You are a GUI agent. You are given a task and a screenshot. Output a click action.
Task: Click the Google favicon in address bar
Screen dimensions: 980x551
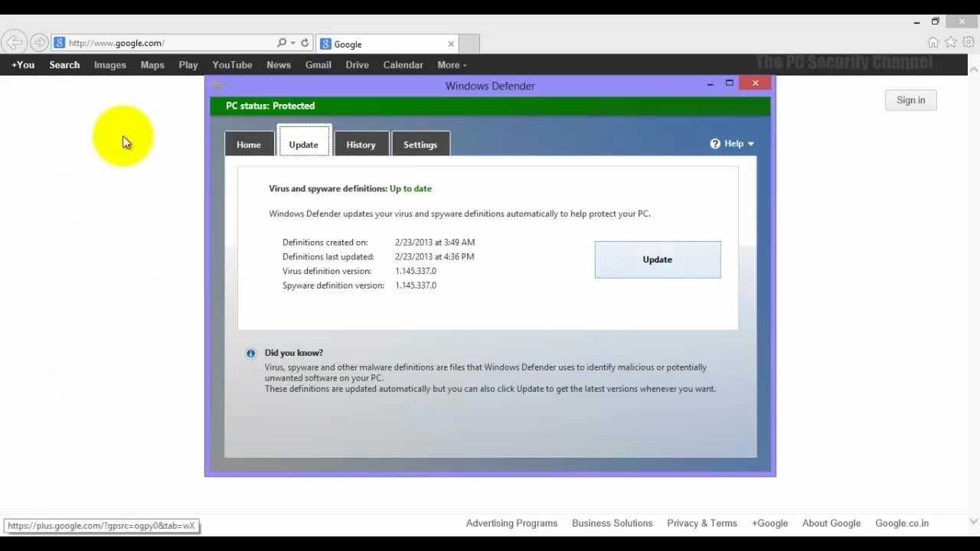[59, 43]
